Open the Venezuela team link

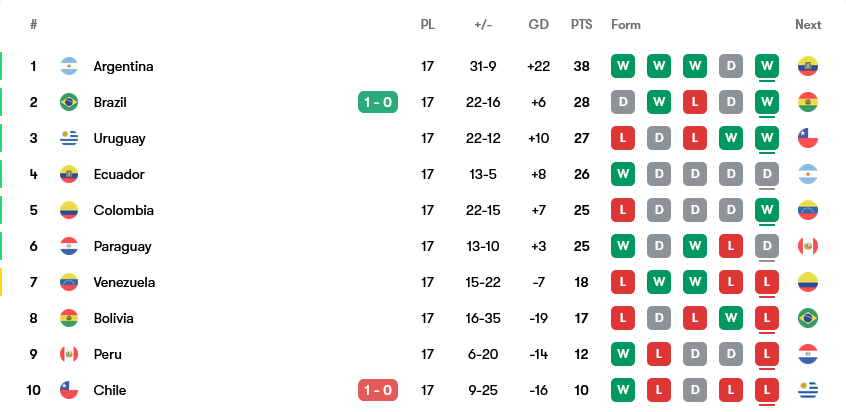pyautogui.click(x=124, y=282)
